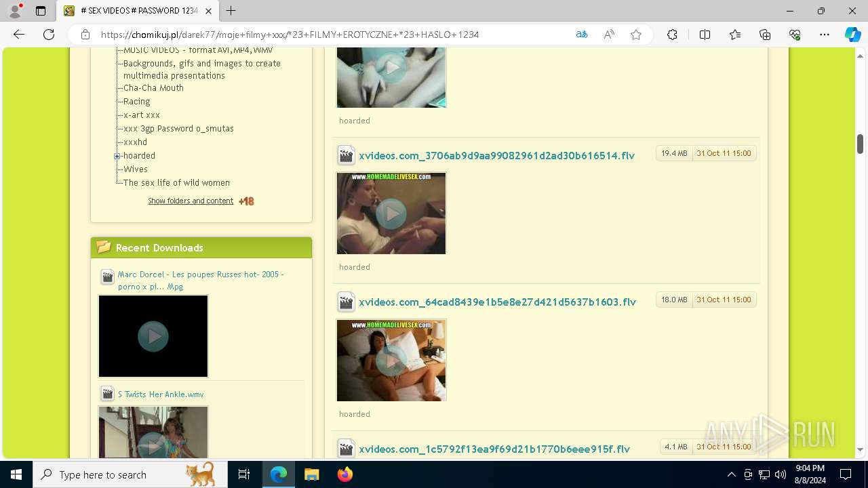Click file icon beside Marc Dorcel entry
Image resolution: width=868 pixels, height=488 pixels.
[x=107, y=277]
